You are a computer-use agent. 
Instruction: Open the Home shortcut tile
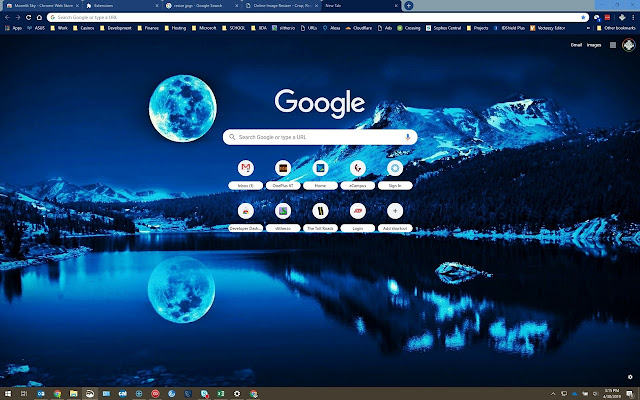[x=320, y=174]
